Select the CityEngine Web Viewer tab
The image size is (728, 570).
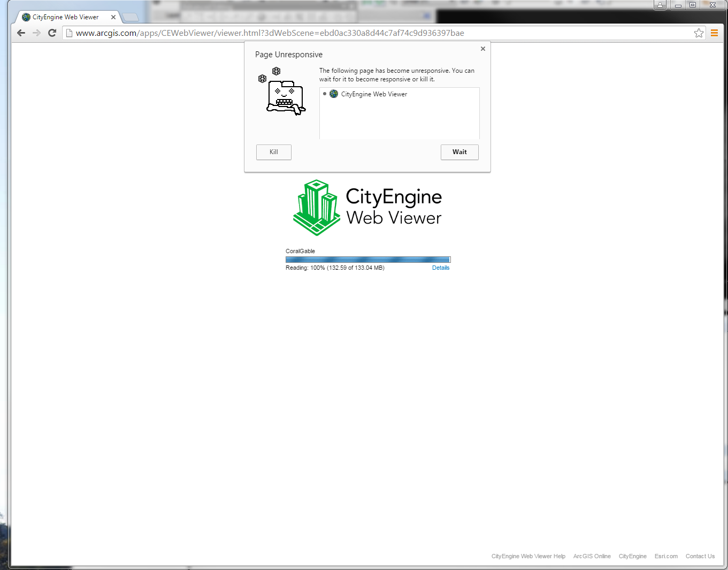point(66,17)
